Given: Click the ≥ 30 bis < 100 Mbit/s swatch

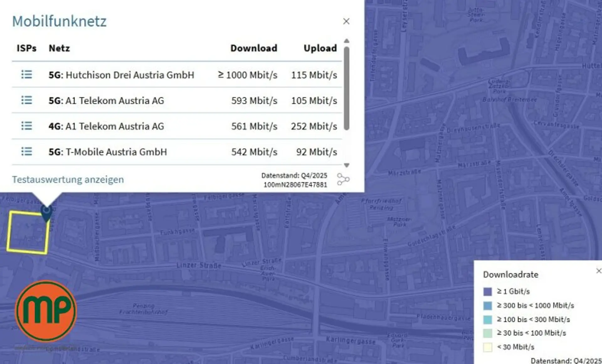Looking at the screenshot, I should click(x=488, y=333).
